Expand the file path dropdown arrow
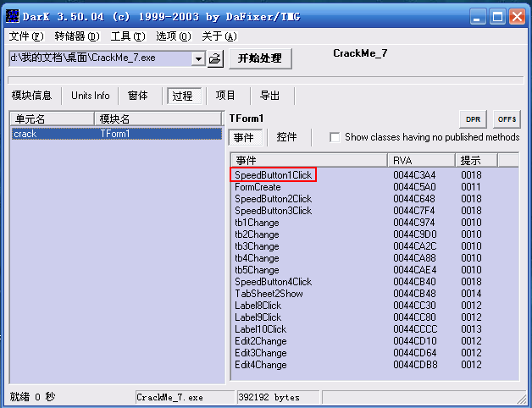This screenshot has width=532, height=408. pyautogui.click(x=198, y=59)
